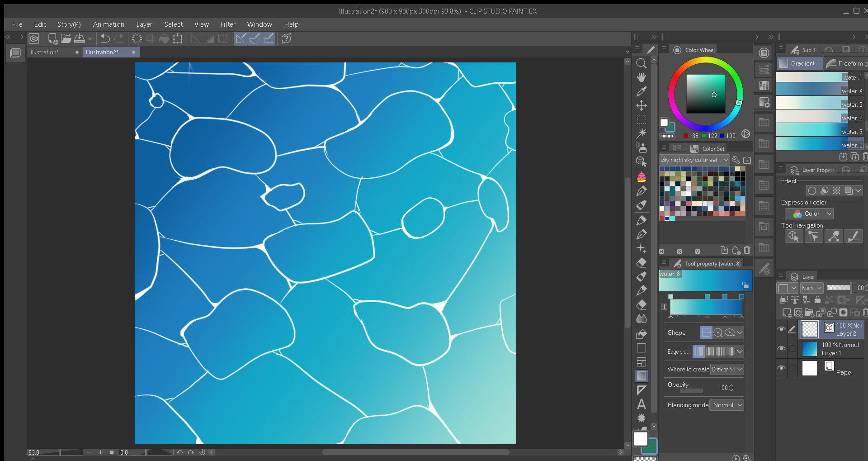Switch to the Illustration* document tab
This screenshot has width=868, height=461.
[x=44, y=52]
